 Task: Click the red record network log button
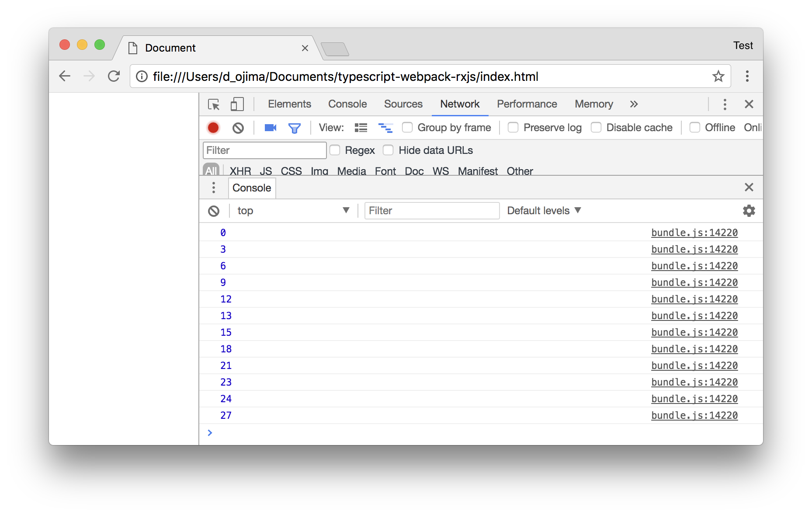point(213,128)
